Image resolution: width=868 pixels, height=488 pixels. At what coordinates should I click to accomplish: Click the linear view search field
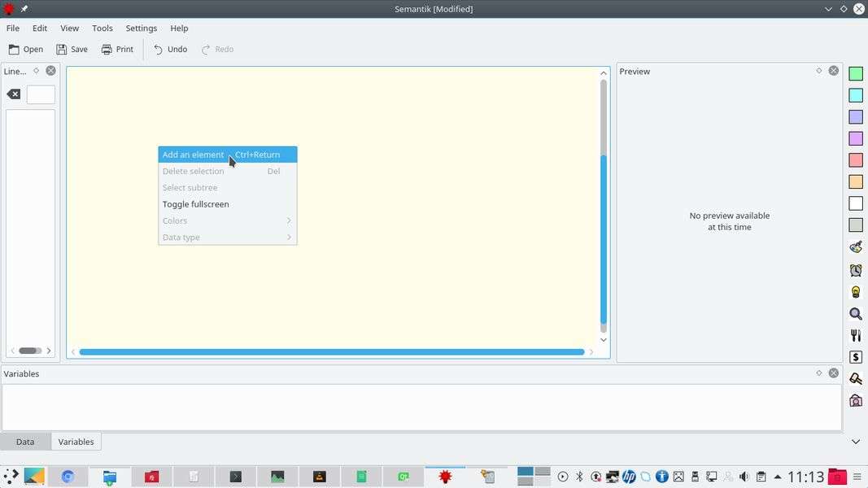pos(41,94)
